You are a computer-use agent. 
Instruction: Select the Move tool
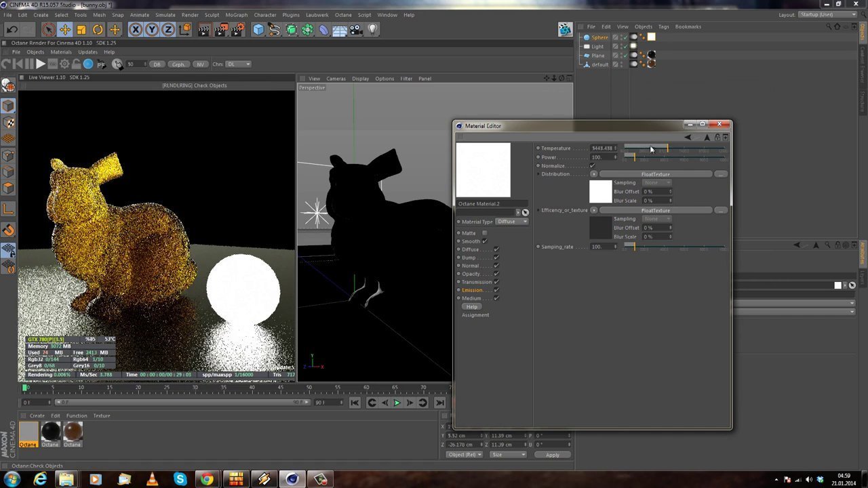(64, 29)
